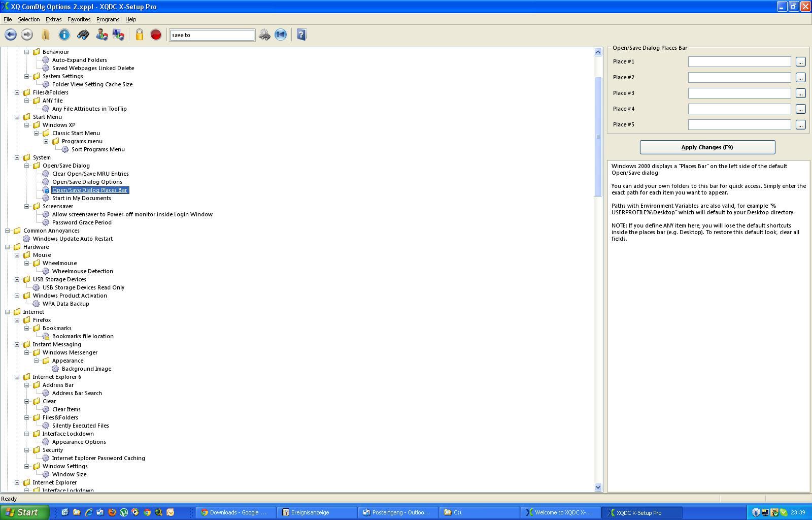
Task: Open the File menu
Action: tap(8, 19)
